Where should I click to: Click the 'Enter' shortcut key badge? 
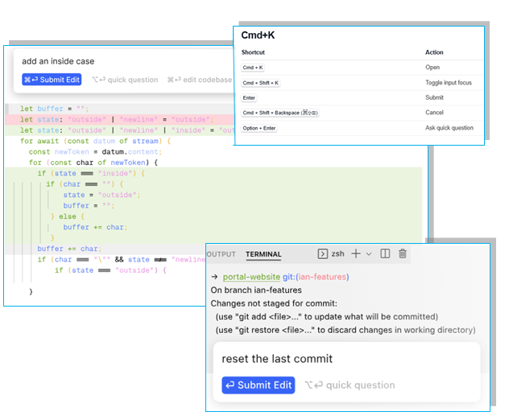[x=249, y=98]
